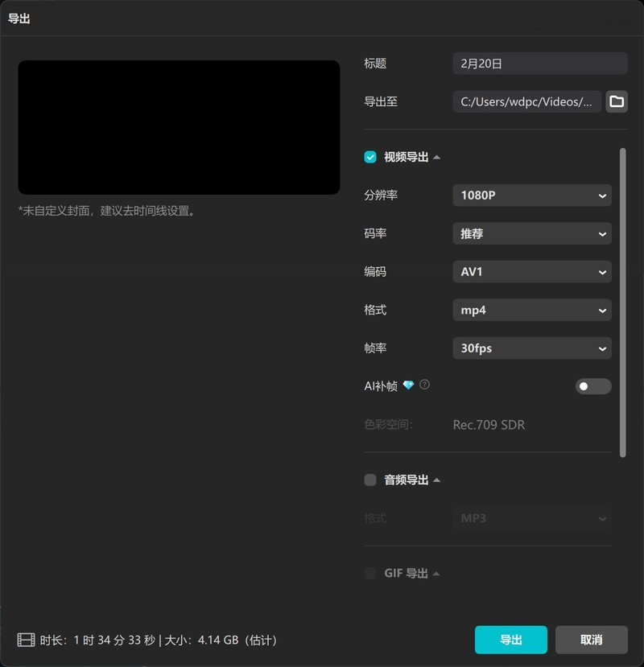Image resolution: width=644 pixels, height=667 pixels.
Task: Open the mp4 格式 dropdown
Action: tap(531, 310)
